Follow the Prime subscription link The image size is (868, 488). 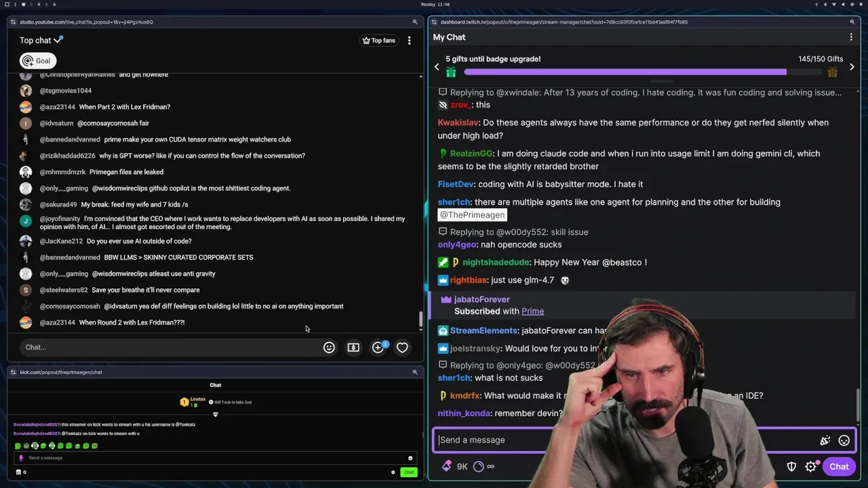pos(532,311)
